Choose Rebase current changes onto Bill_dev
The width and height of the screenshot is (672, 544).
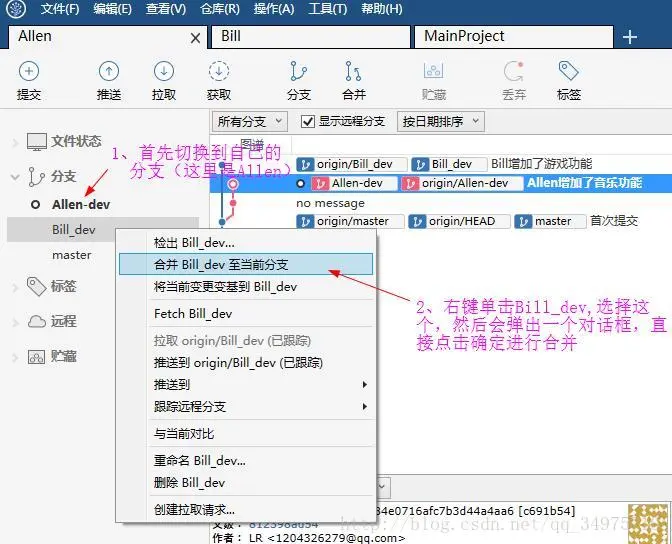pyautogui.click(x=246, y=287)
